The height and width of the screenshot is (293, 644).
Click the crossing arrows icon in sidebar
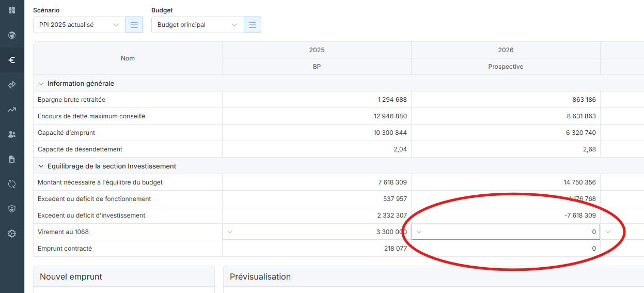coord(12,85)
